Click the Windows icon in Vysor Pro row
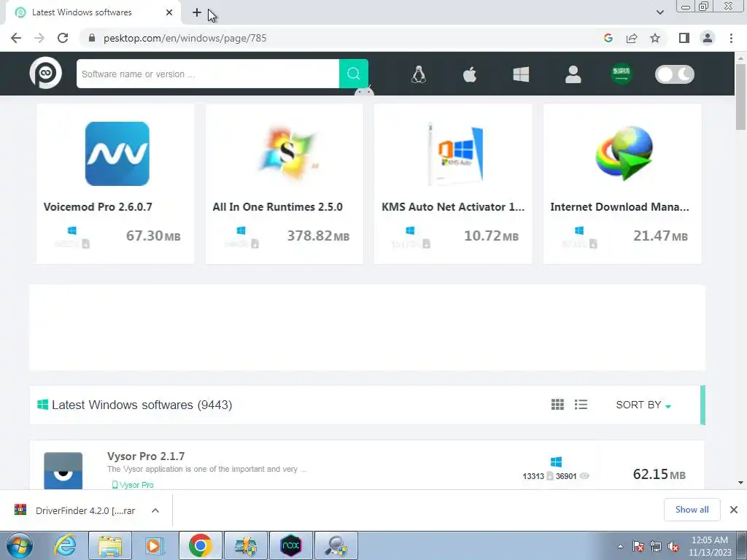Image resolution: width=747 pixels, height=560 pixels. coord(556,462)
